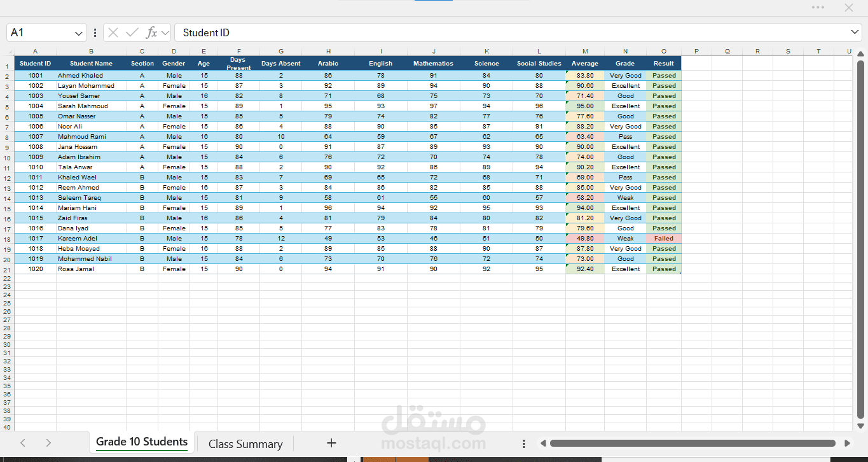This screenshot has height=462, width=868.
Task: Cancel the formula bar entry
Action: coord(113,32)
